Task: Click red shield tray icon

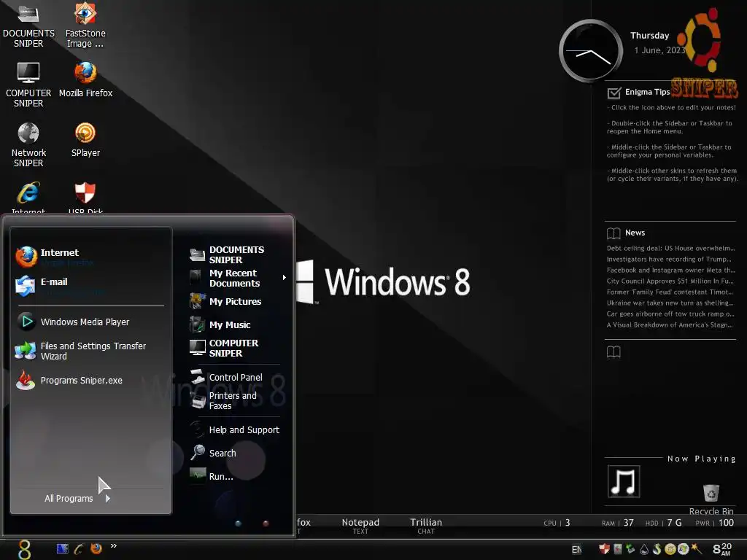Action: (604, 549)
